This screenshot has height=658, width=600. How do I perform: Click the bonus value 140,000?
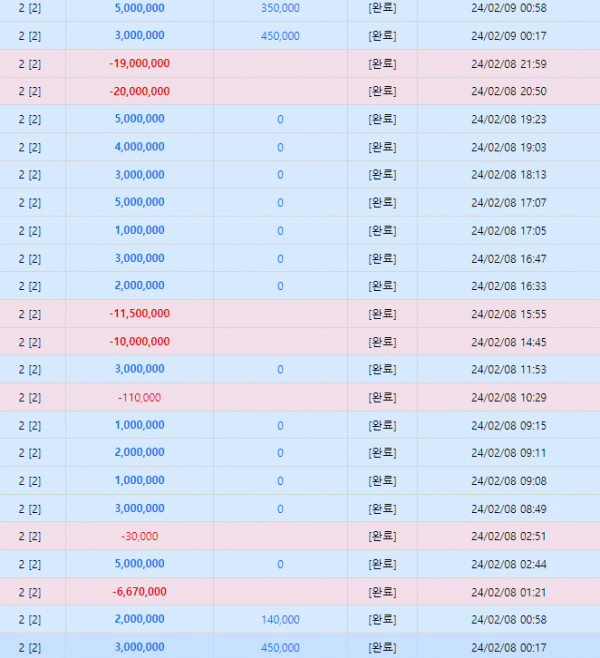coord(280,620)
